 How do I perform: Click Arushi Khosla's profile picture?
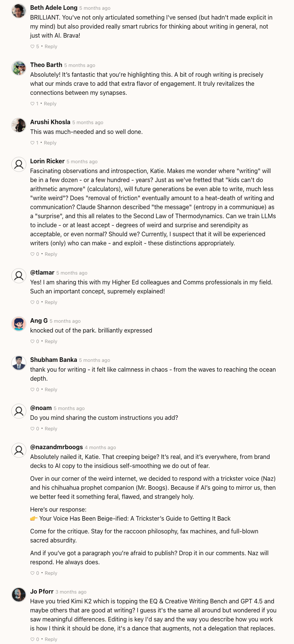[x=19, y=125]
